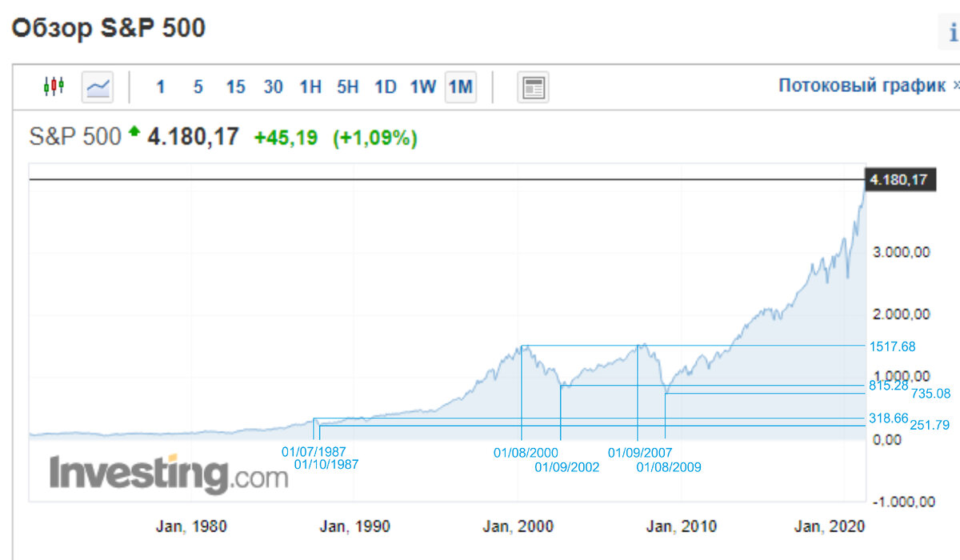The height and width of the screenshot is (560, 960).
Task: Collapse the Потоковый график panel via its chevron
Action: (x=956, y=83)
